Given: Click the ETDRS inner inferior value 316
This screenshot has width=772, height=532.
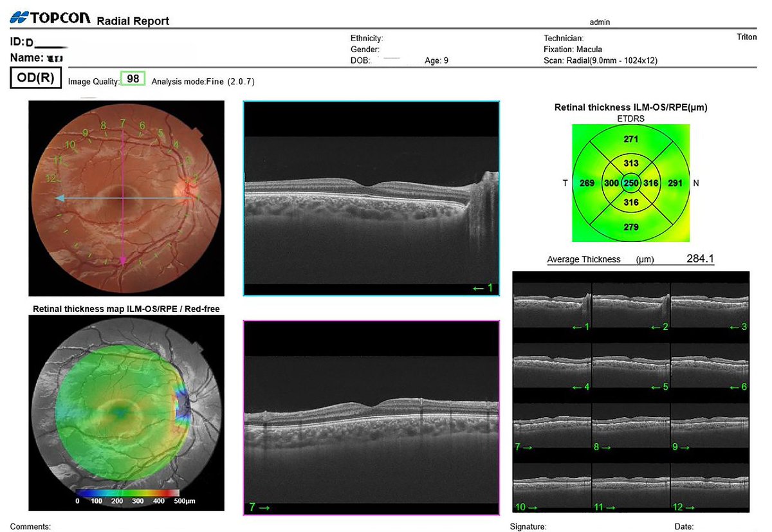Looking at the screenshot, I should [x=631, y=203].
